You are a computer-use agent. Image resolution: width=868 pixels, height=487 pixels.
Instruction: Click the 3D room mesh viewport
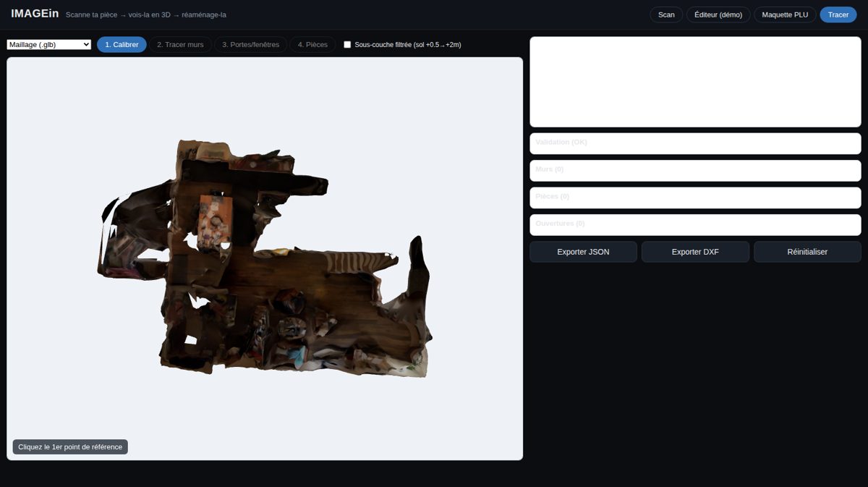[265, 258]
